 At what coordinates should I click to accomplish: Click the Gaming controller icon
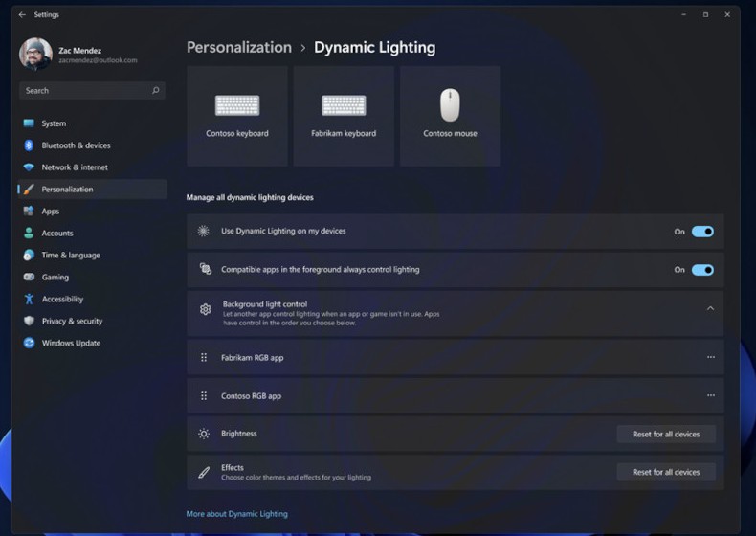29,277
